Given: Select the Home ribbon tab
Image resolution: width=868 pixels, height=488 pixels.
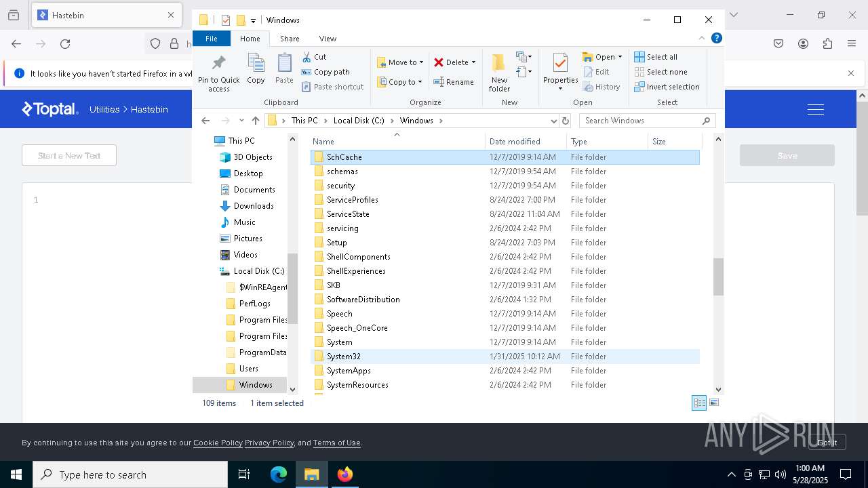Looking at the screenshot, I should (x=250, y=39).
